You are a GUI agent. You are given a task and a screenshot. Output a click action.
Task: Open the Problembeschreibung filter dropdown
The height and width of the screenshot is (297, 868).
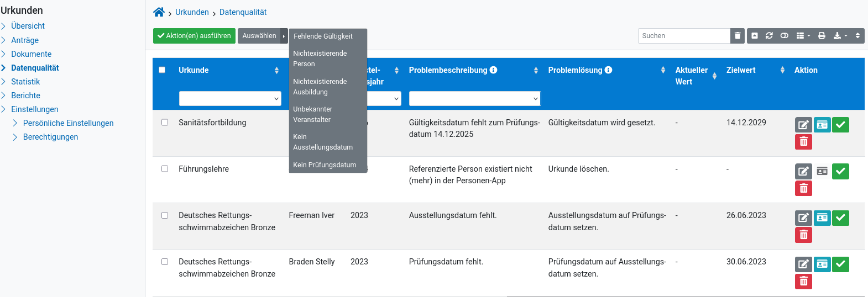pos(474,99)
